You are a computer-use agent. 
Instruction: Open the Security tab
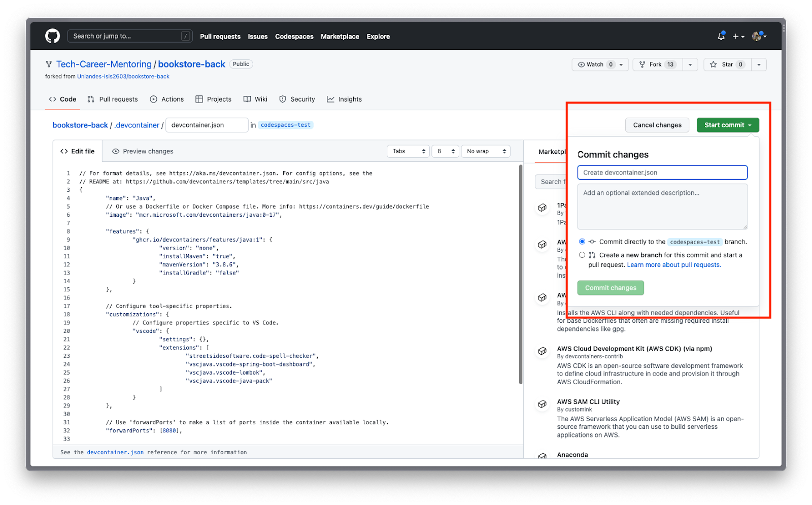pyautogui.click(x=297, y=99)
